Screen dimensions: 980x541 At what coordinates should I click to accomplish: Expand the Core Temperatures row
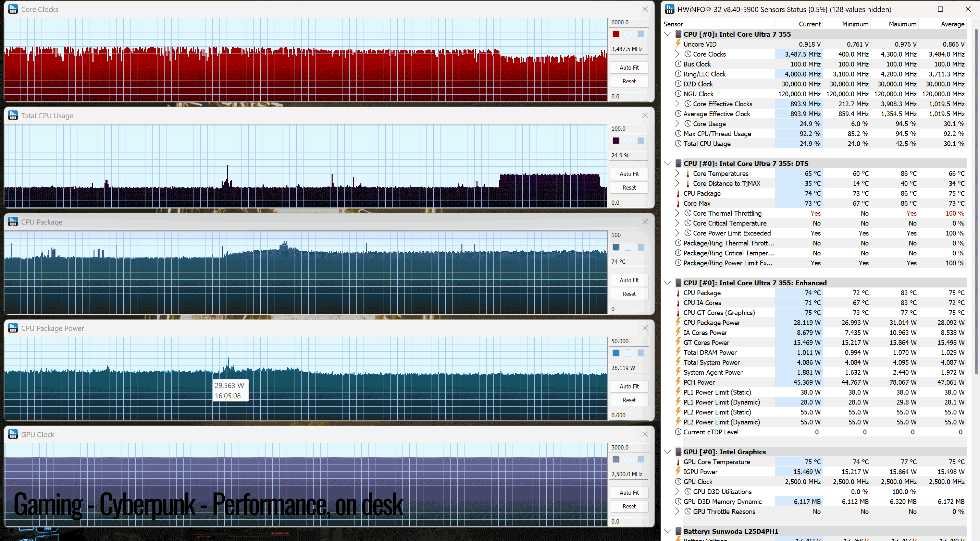click(677, 173)
